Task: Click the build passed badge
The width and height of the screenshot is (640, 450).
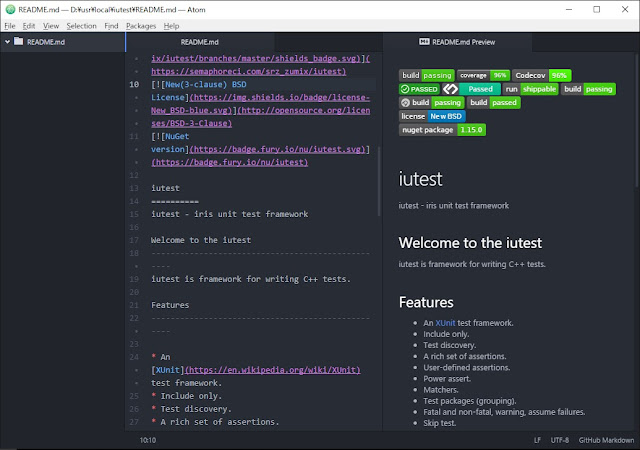Action: point(493,102)
